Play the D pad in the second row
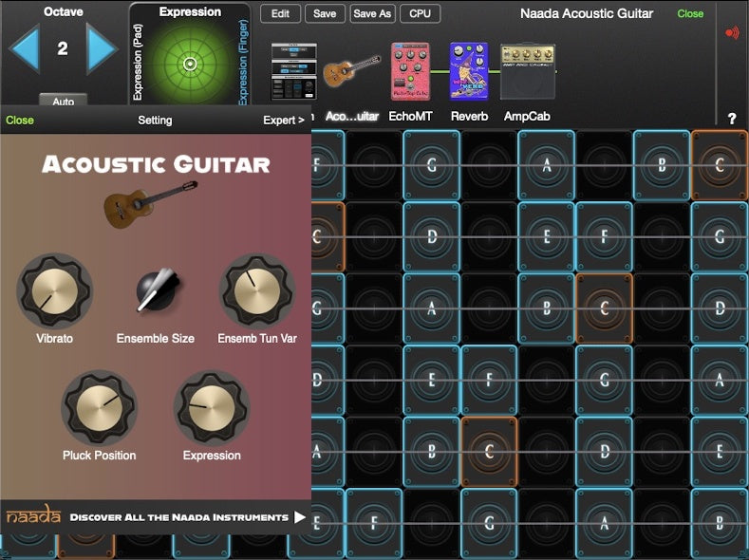The width and height of the screenshot is (749, 560). (431, 236)
